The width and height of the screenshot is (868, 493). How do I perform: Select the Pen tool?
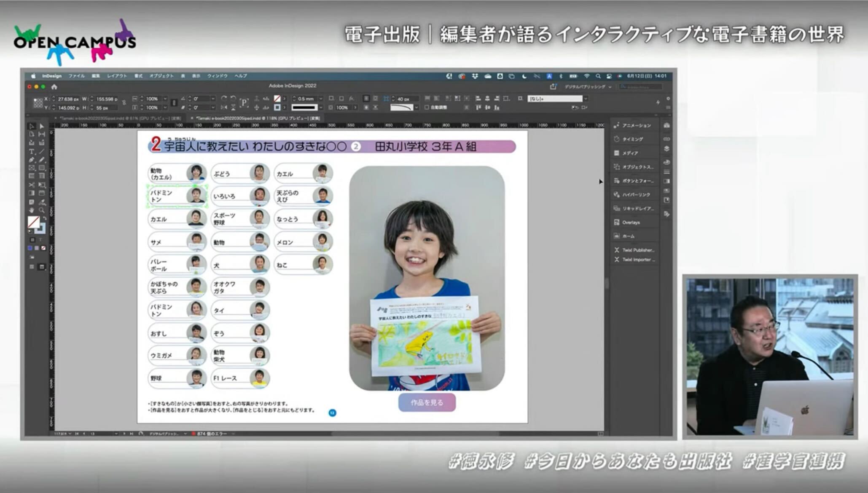pyautogui.click(x=32, y=160)
